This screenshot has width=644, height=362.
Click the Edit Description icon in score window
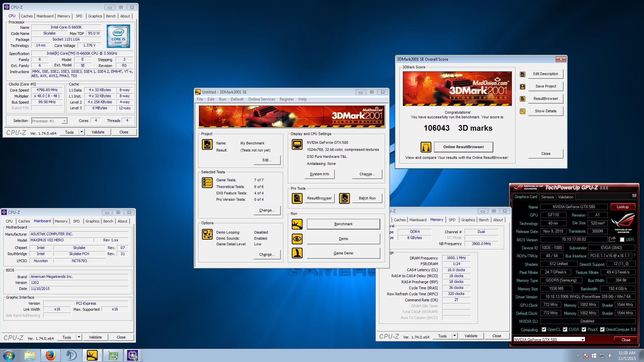click(x=523, y=74)
